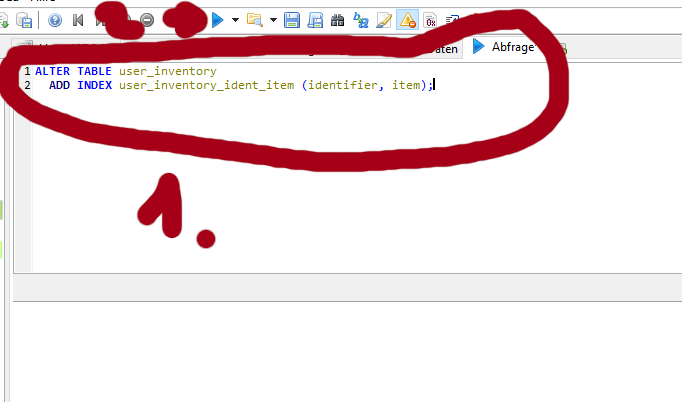Click line number 2 in the gutter
Viewport: 682px width, 402px height.
(x=27, y=85)
